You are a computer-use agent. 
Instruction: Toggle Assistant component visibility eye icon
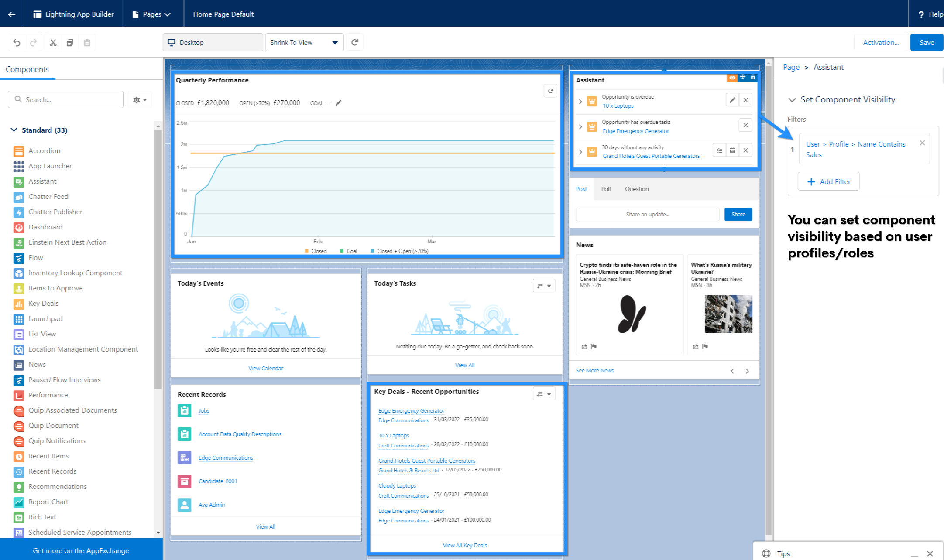pyautogui.click(x=732, y=77)
